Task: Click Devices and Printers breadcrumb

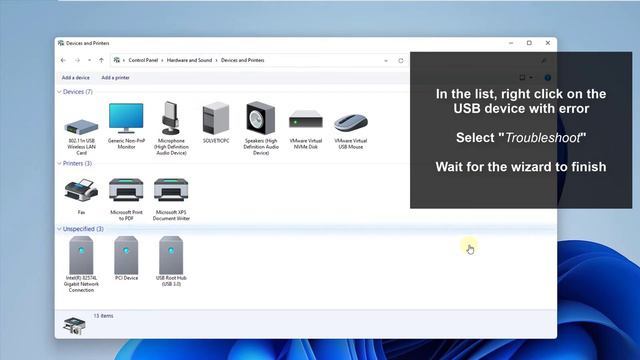Action: coord(242,60)
